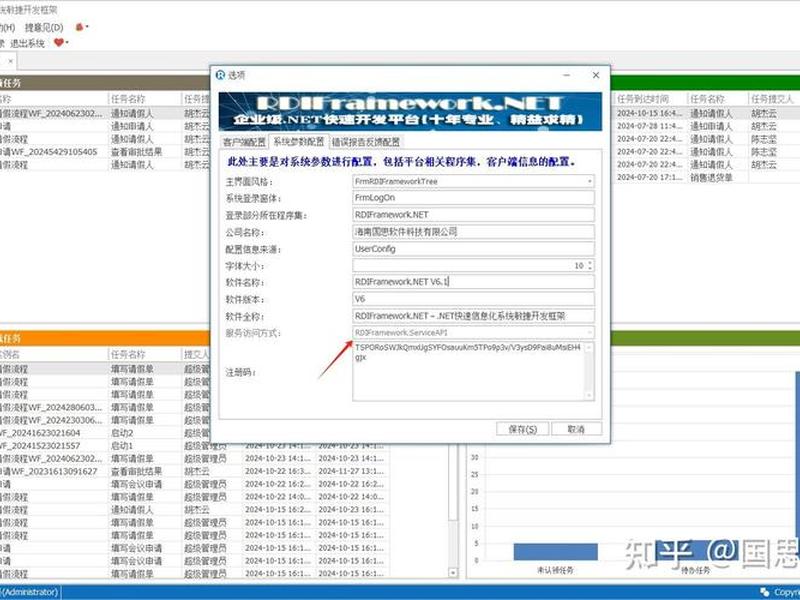Click the 待办任务 chart axis label
Image resolution: width=800 pixels, height=600 pixels.
695,570
